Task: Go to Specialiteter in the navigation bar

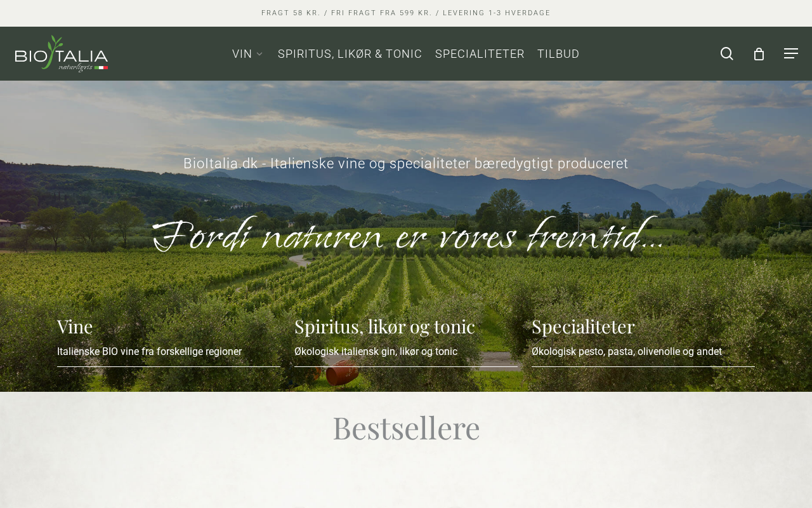Action: point(480,54)
